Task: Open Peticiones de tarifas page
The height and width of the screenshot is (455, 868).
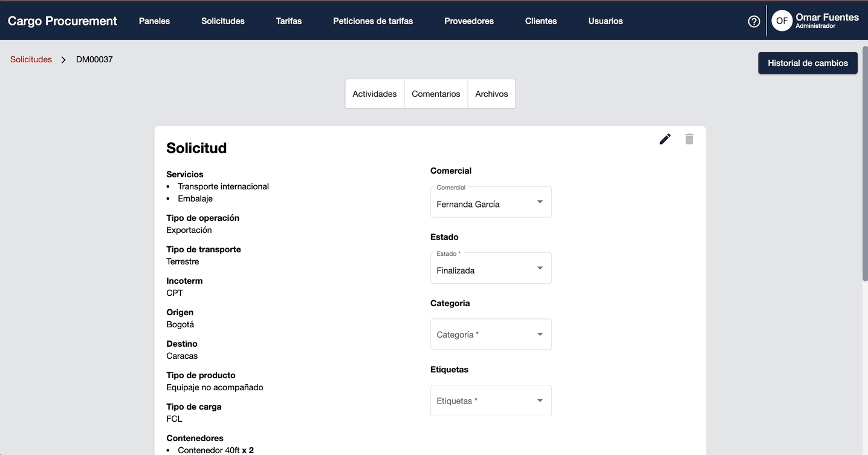Action: (373, 21)
